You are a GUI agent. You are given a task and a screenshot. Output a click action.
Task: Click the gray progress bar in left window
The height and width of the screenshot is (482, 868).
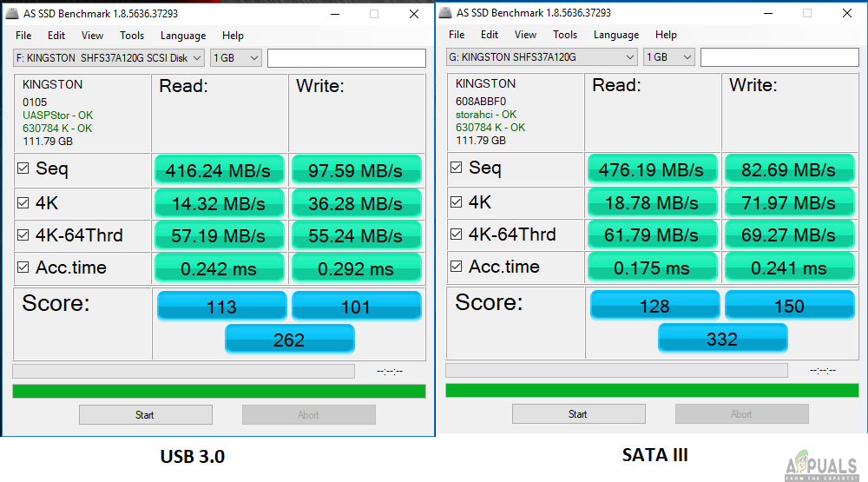point(183,371)
